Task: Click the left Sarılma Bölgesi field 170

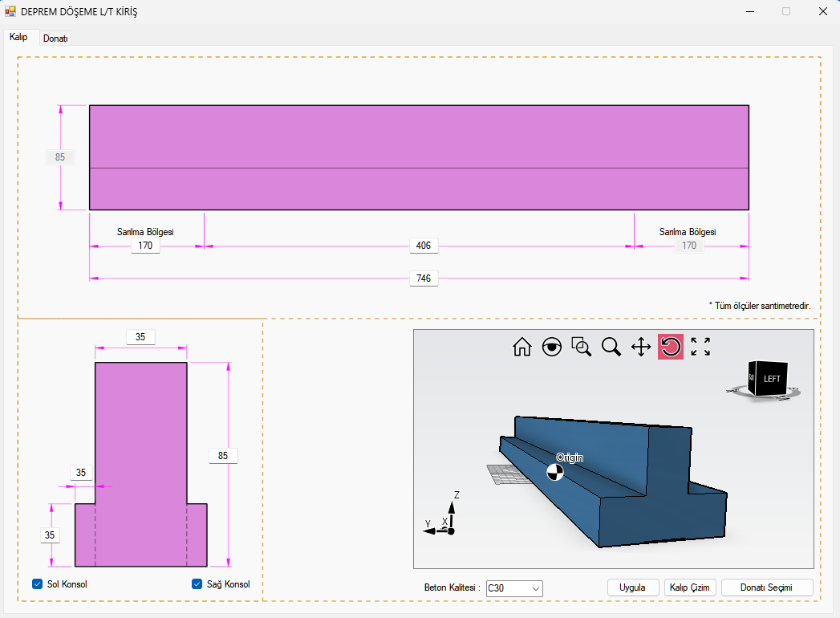Action: point(145,246)
